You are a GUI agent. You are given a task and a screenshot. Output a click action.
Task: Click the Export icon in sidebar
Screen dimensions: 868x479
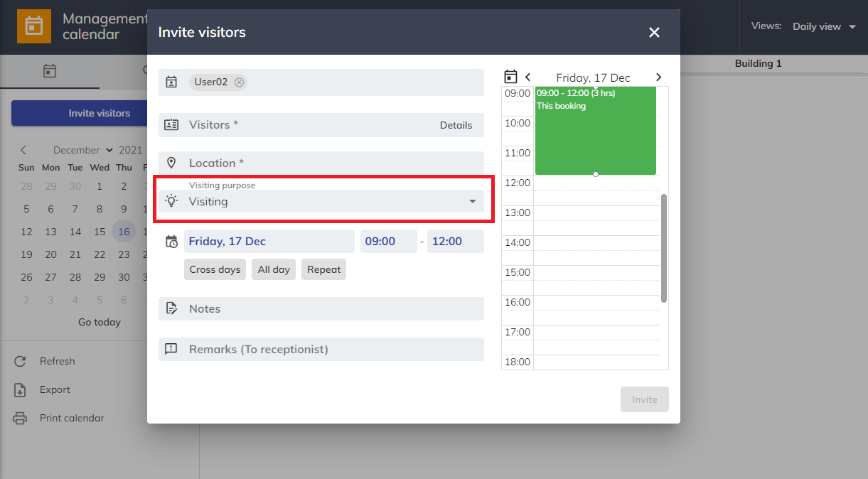(x=20, y=389)
